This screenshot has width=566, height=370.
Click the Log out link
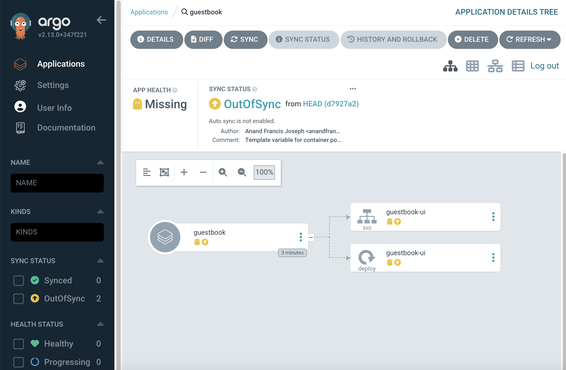click(544, 66)
